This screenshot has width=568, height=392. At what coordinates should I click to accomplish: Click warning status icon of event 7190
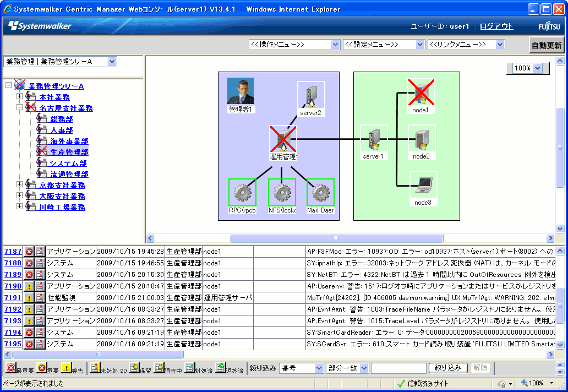coord(29,287)
